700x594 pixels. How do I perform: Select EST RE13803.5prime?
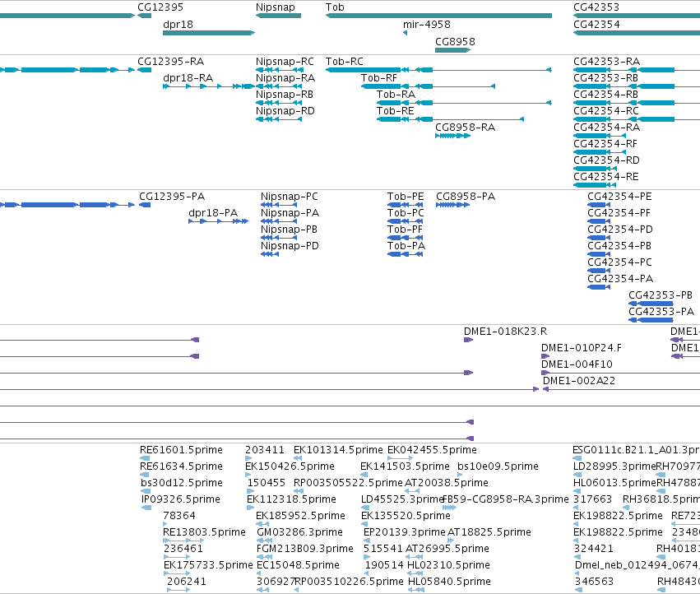[183, 541]
